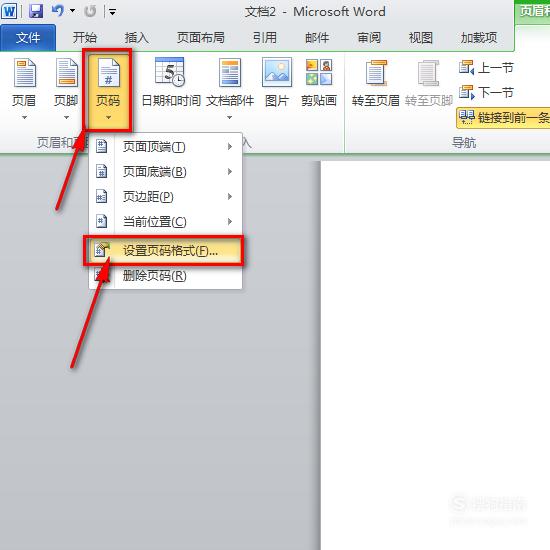Click inside the blank document page
This screenshot has height=550, width=550.
pyautogui.click(x=435, y=354)
